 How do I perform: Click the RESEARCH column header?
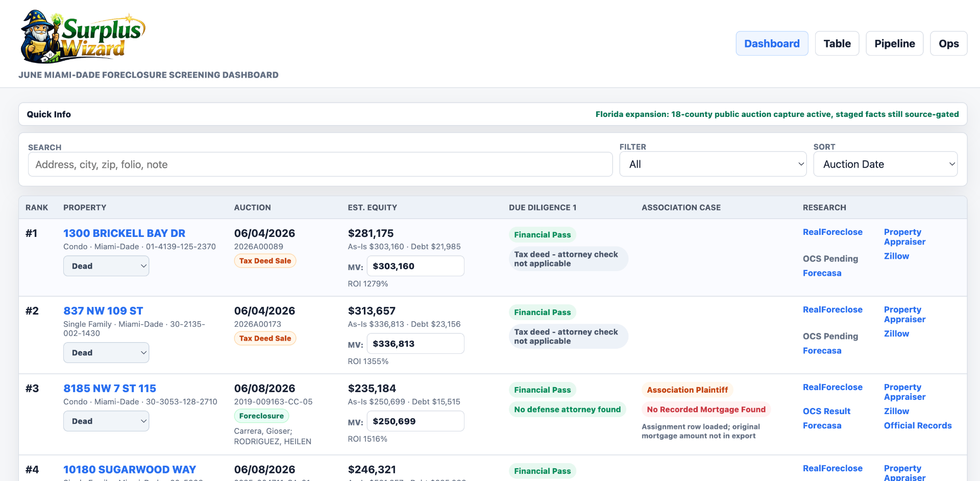click(x=824, y=208)
